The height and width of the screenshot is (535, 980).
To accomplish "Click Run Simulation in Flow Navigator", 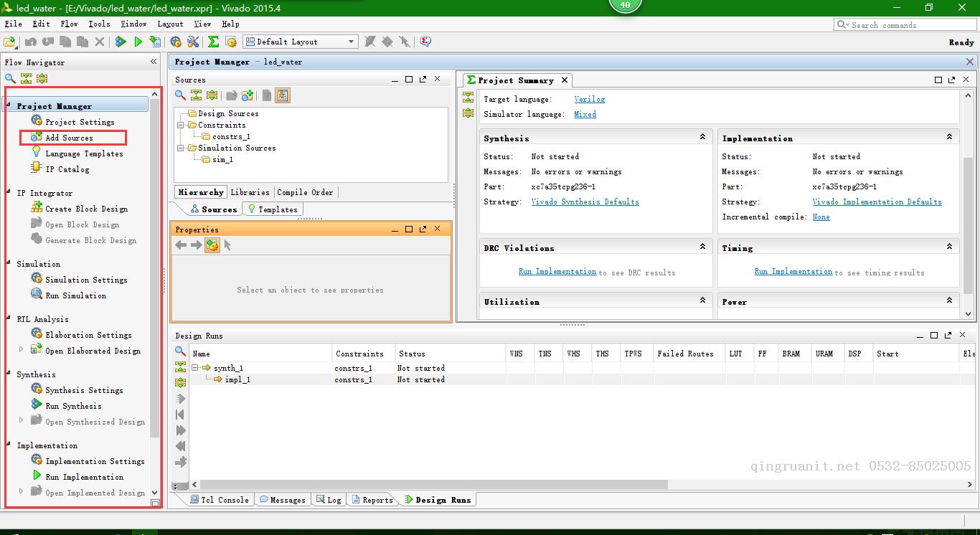I will (x=75, y=295).
